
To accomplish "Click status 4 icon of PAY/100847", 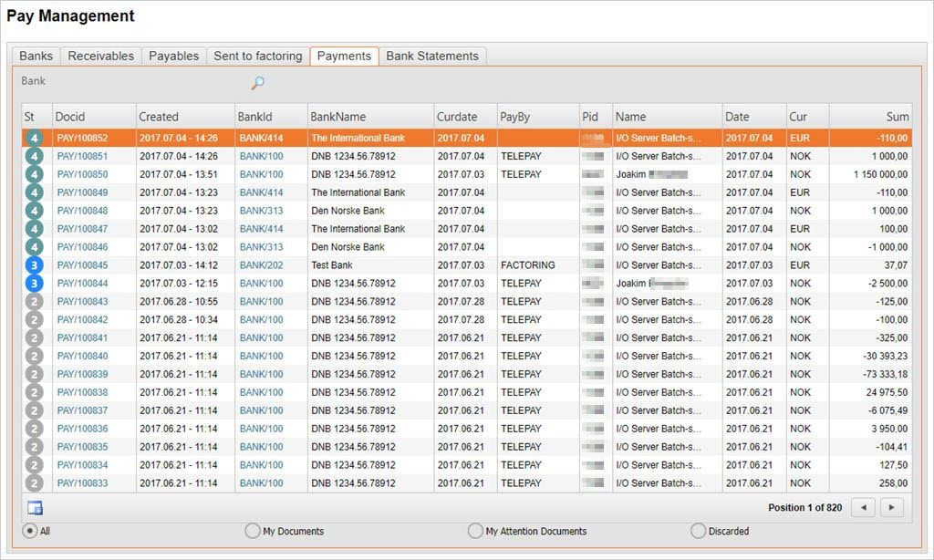I will 34,229.
